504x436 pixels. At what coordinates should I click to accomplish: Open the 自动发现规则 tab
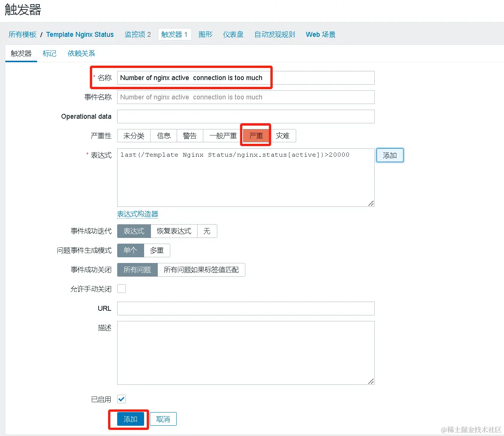275,35
